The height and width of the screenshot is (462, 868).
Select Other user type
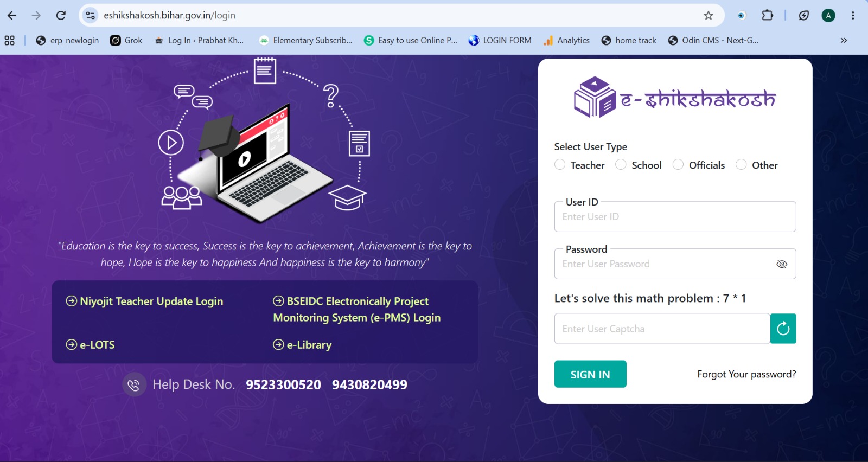(741, 164)
